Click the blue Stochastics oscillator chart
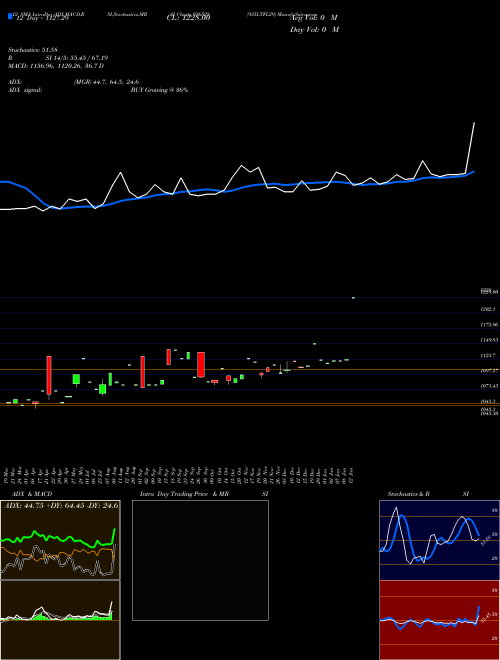500x660 pixels. click(439, 540)
